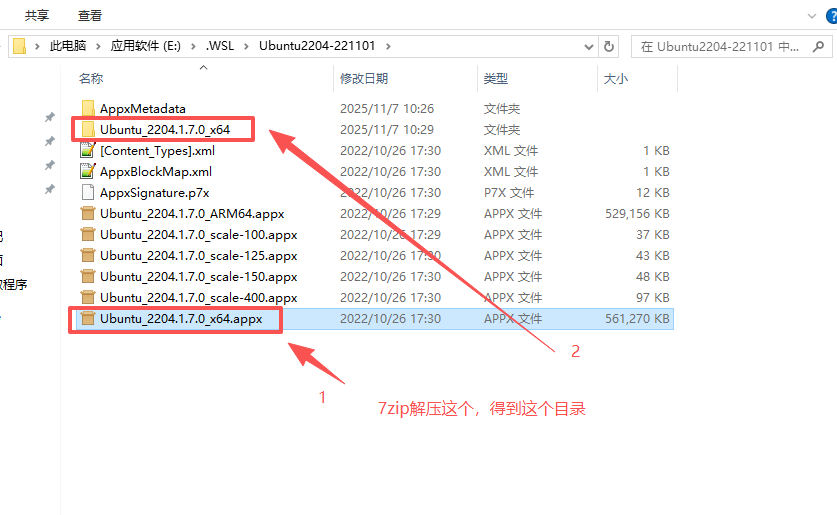Select the scale-150.appx package icon
The image size is (837, 515).
(x=88, y=276)
